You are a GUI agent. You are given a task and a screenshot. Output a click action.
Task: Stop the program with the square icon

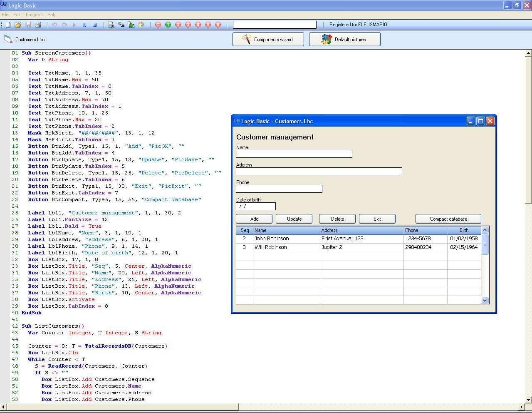tap(94, 25)
